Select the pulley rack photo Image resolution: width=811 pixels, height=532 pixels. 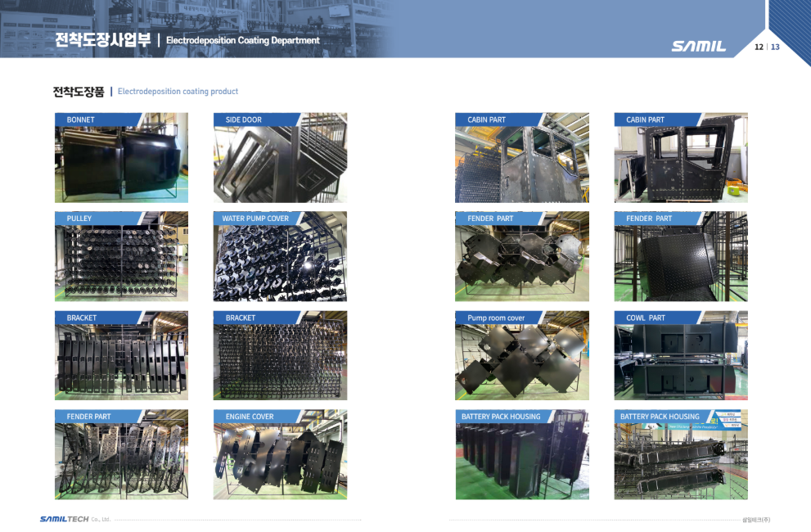pyautogui.click(x=121, y=262)
